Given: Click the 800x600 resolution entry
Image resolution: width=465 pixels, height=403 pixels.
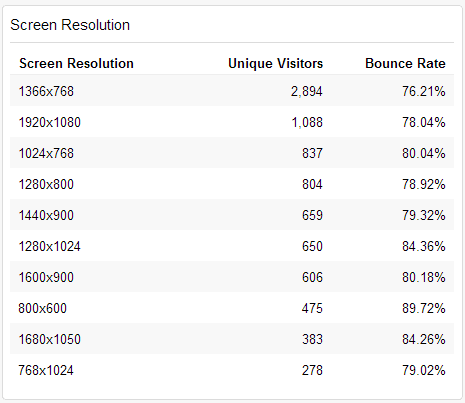Looking at the screenshot, I should click(x=43, y=308).
